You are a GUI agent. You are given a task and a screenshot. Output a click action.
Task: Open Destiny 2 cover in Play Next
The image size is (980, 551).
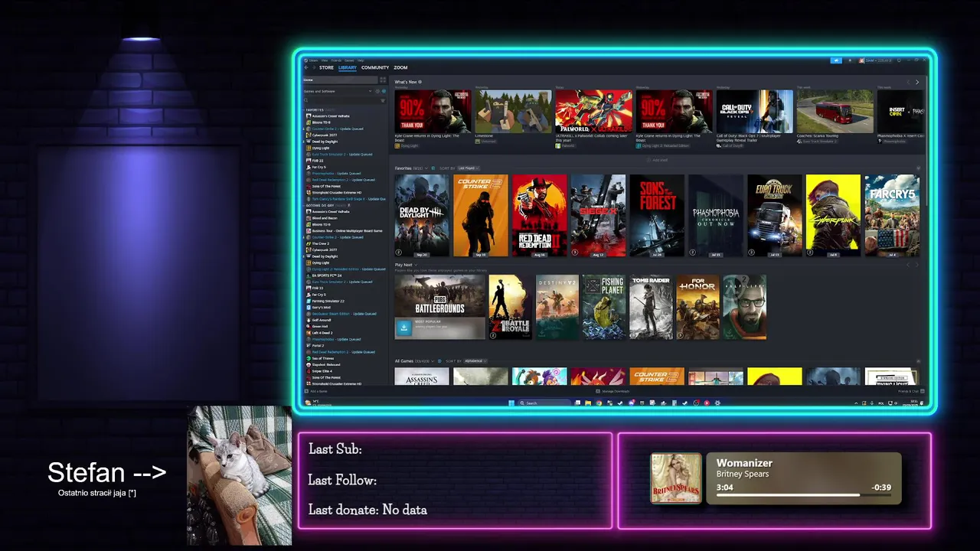click(x=557, y=307)
